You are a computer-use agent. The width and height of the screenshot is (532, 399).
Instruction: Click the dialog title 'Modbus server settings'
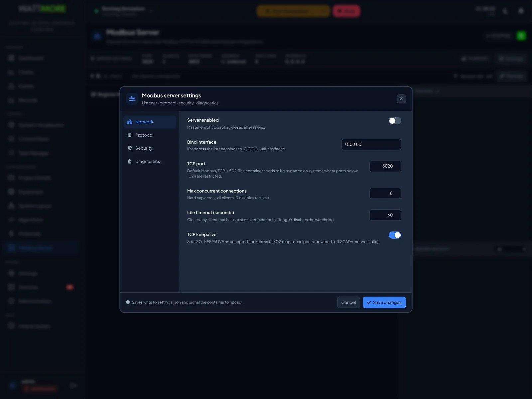172,95
